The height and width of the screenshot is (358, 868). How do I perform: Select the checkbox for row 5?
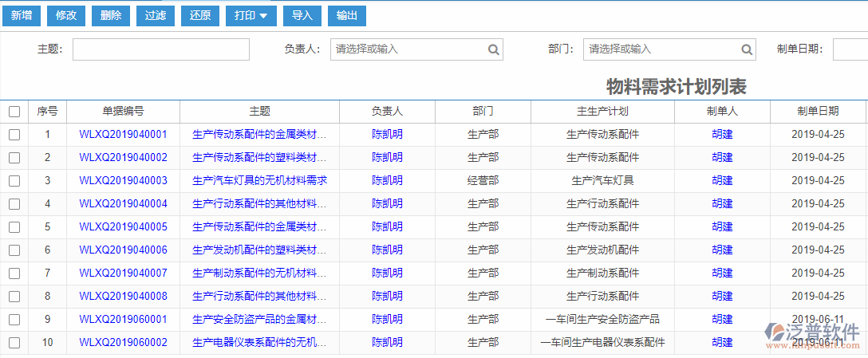pos(14,227)
